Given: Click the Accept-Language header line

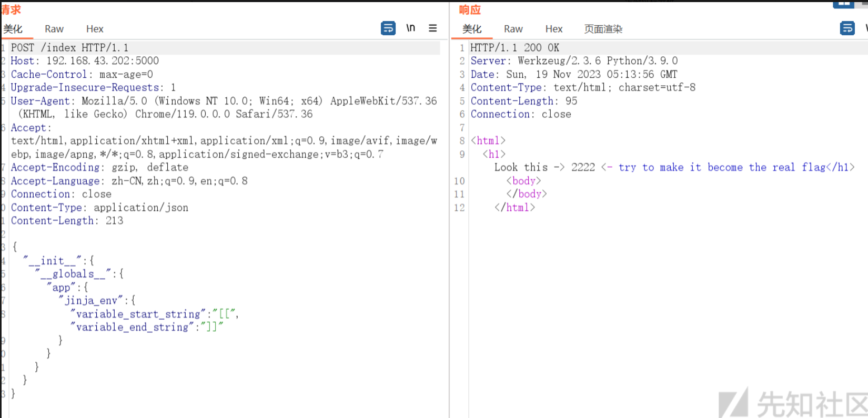Looking at the screenshot, I should 129,181.
